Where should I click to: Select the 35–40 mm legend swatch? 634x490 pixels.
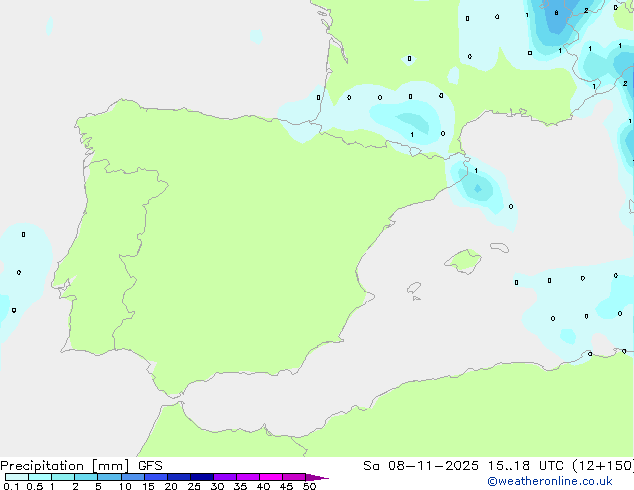248,477
